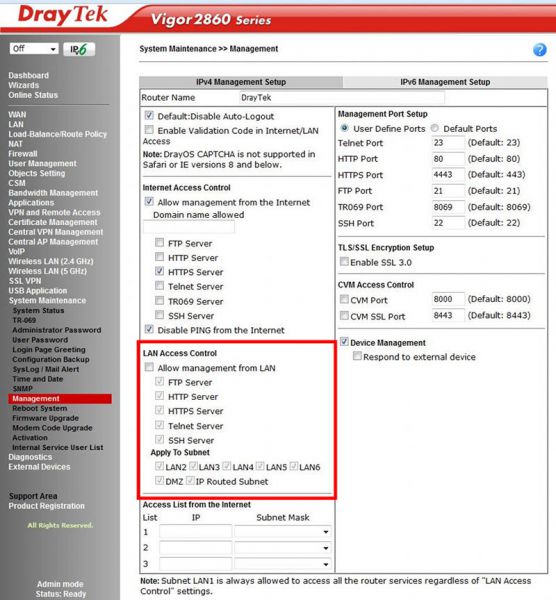Click the DrayTek logo
This screenshot has height=600, width=556.
click(62, 15)
